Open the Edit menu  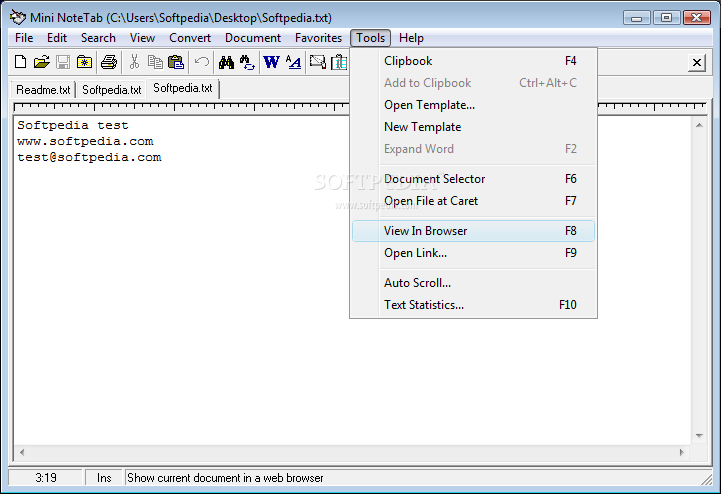[x=57, y=38]
